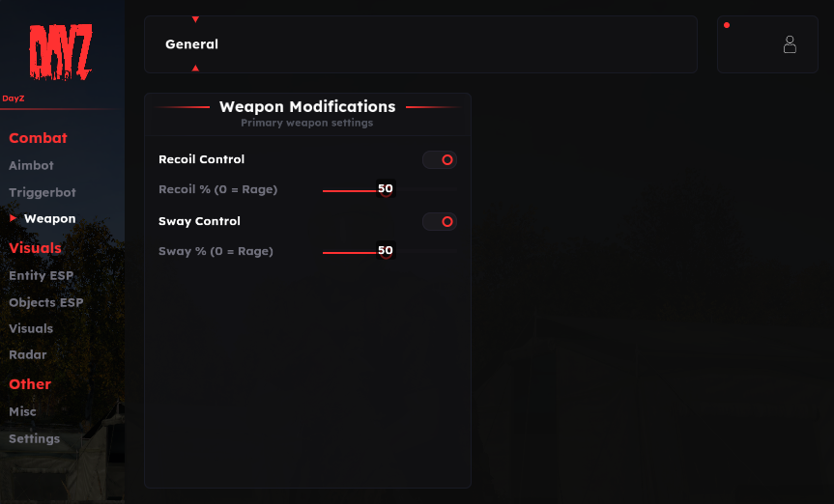Open the Settings page

[x=35, y=438]
